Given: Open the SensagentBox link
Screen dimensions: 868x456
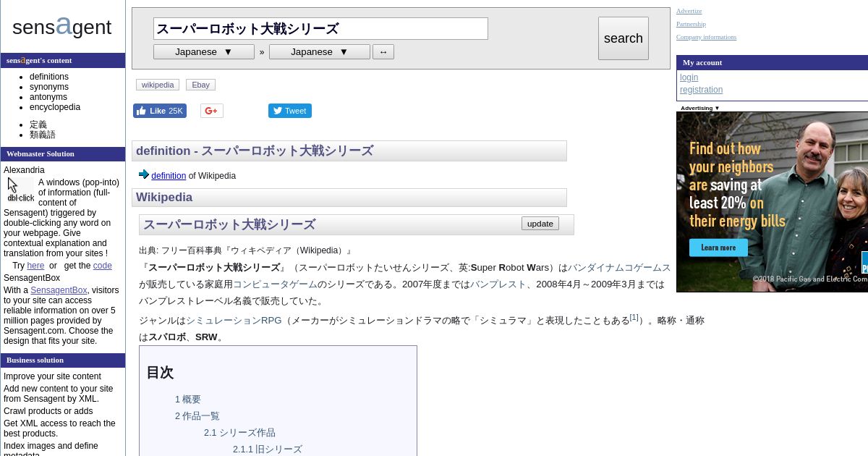Looking at the screenshot, I should pyautogui.click(x=59, y=290).
